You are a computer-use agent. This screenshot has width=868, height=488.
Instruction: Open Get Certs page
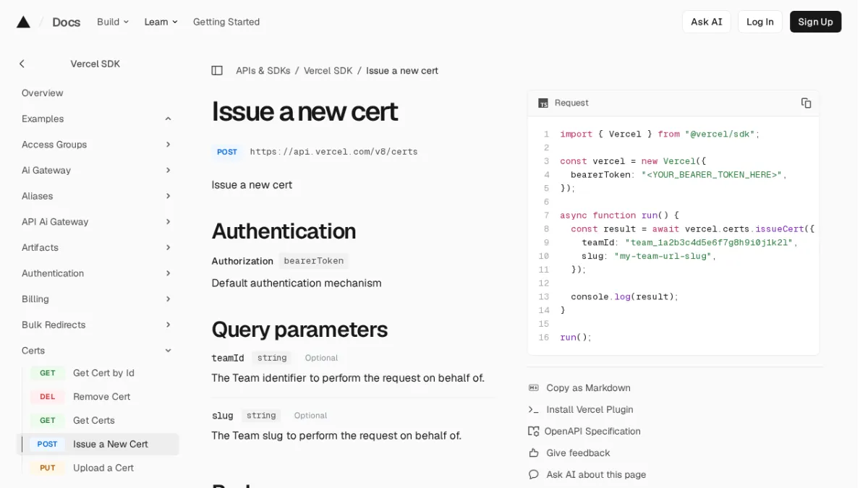pyautogui.click(x=94, y=420)
